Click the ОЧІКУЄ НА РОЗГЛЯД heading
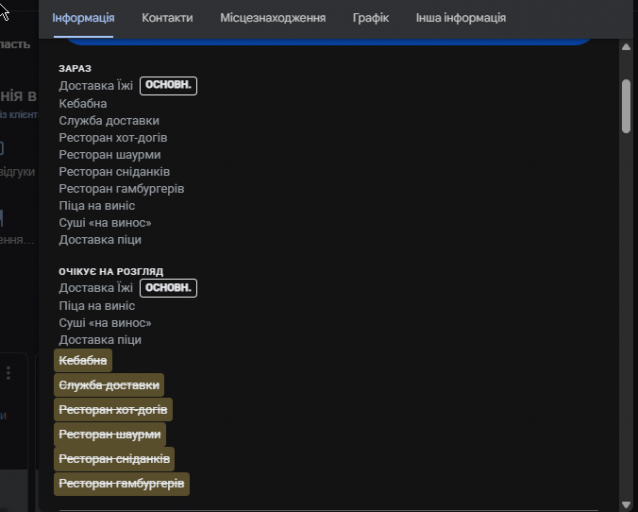This screenshot has height=512, width=638. [111, 271]
